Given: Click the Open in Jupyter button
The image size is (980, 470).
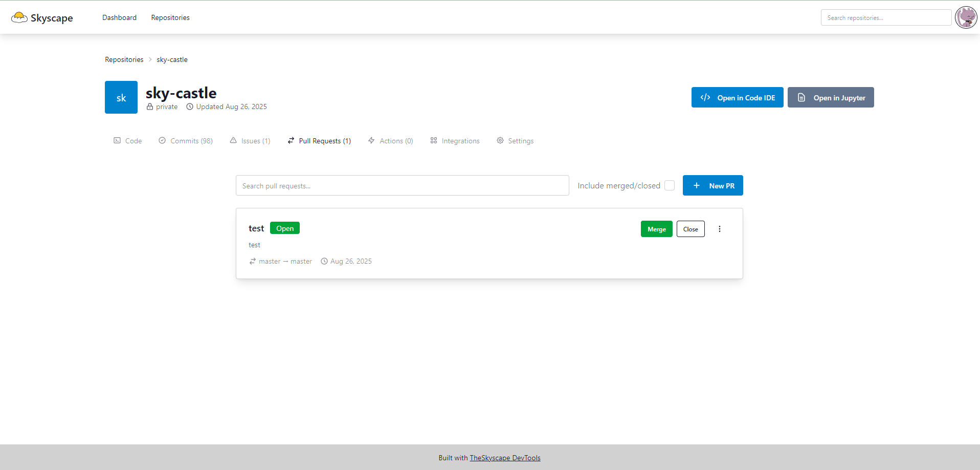Looking at the screenshot, I should point(831,97).
